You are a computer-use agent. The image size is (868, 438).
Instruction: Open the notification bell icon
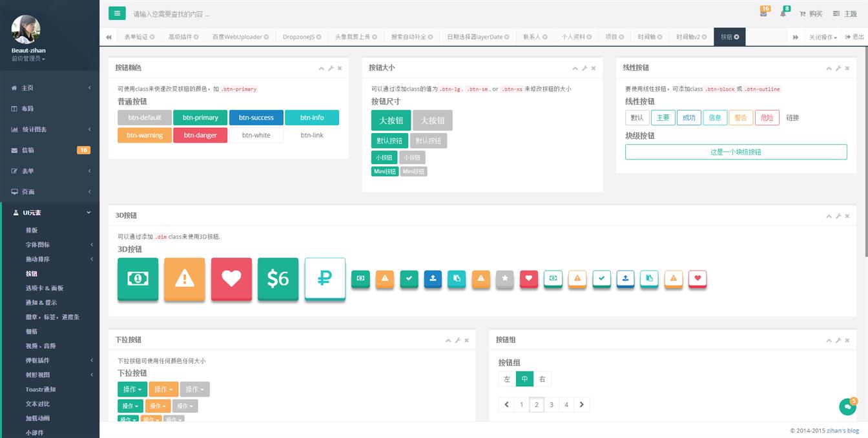tap(783, 14)
